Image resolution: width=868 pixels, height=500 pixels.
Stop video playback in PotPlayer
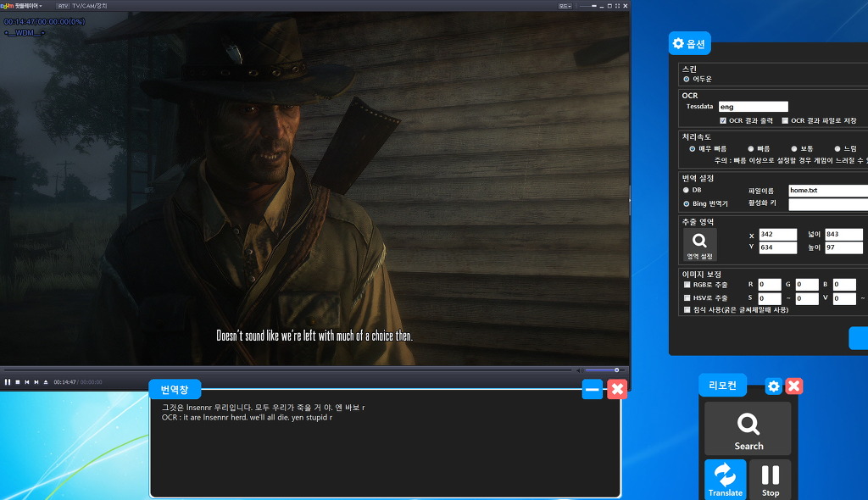[17, 382]
